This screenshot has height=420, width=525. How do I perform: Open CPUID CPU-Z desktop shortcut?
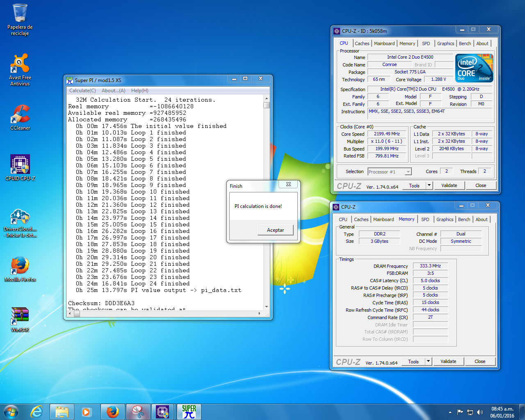click(20, 168)
